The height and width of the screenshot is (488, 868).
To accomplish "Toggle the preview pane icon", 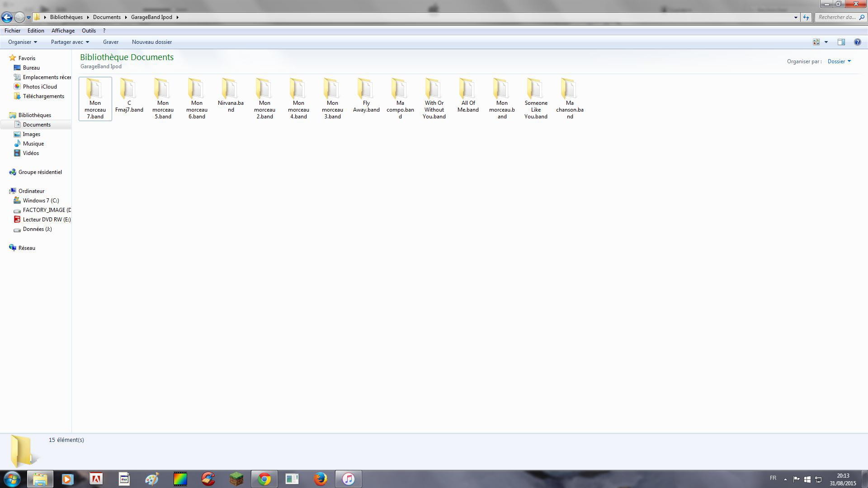I will tap(841, 42).
